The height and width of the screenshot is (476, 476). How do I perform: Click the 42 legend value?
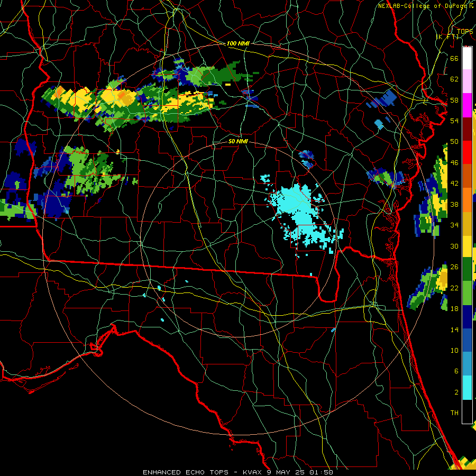point(454,184)
